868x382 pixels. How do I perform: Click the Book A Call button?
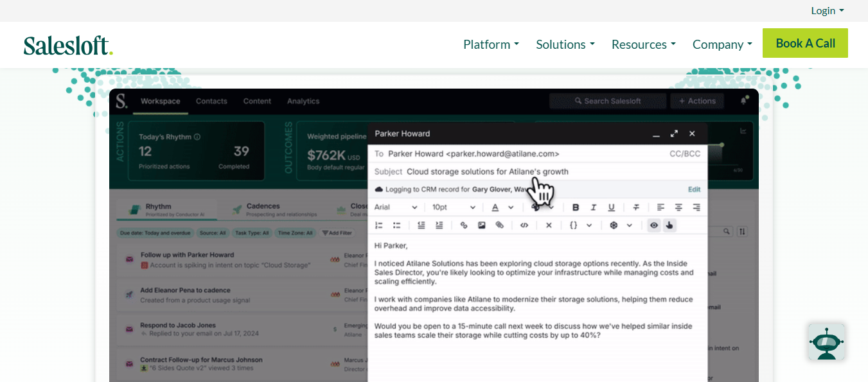click(x=805, y=43)
